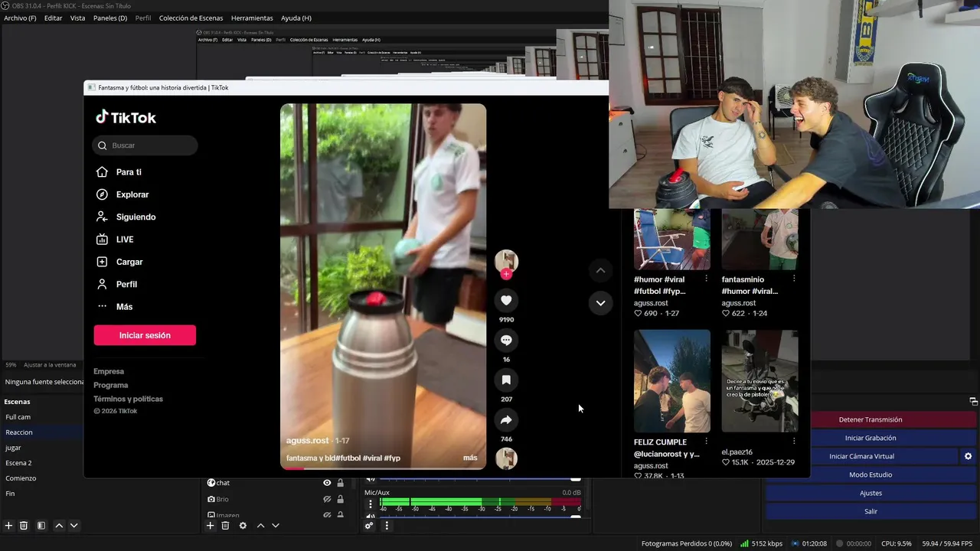The image size is (980, 551).
Task: Open Mic/Aux channel three-dot options
Action: [x=371, y=504]
